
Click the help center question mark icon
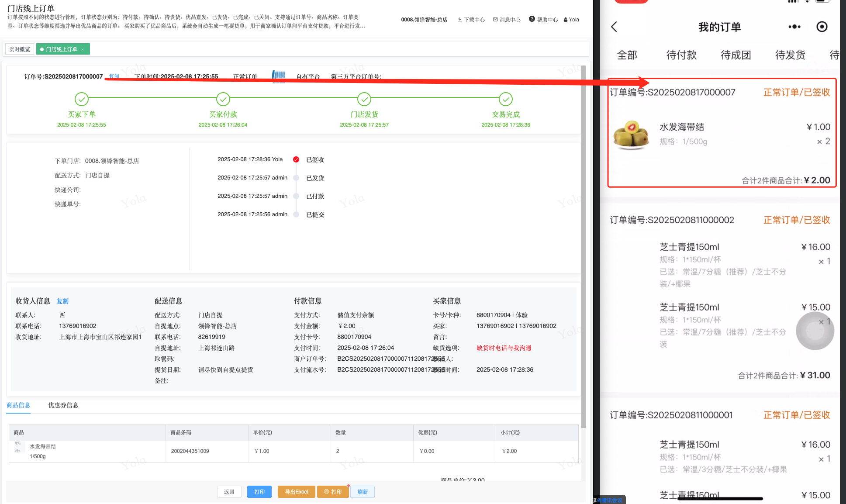tap(532, 19)
